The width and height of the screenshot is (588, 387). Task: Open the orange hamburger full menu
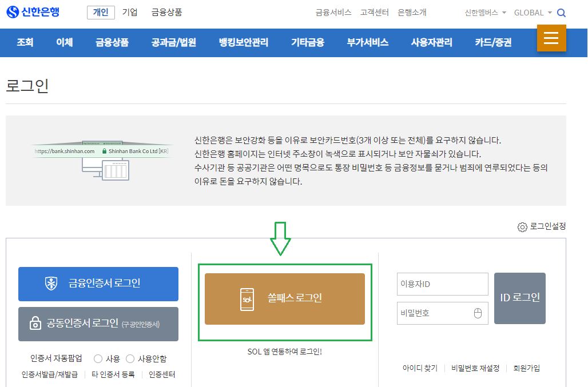[551, 38]
